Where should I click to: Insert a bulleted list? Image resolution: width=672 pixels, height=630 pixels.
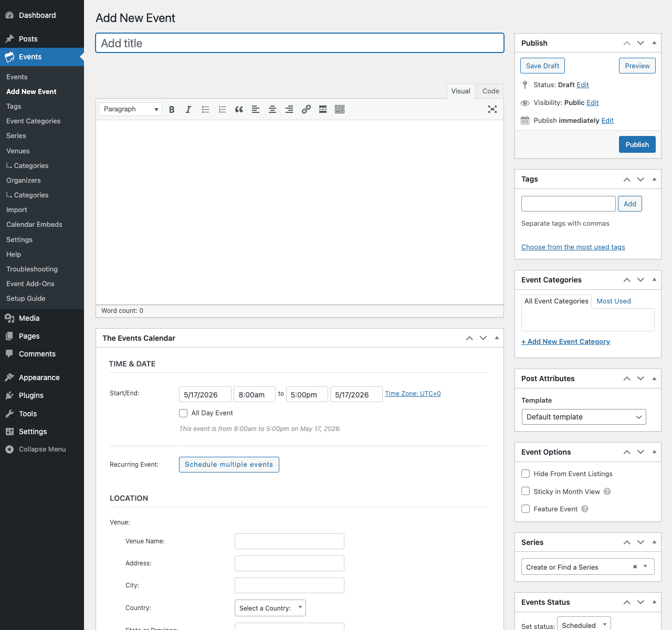pyautogui.click(x=205, y=109)
